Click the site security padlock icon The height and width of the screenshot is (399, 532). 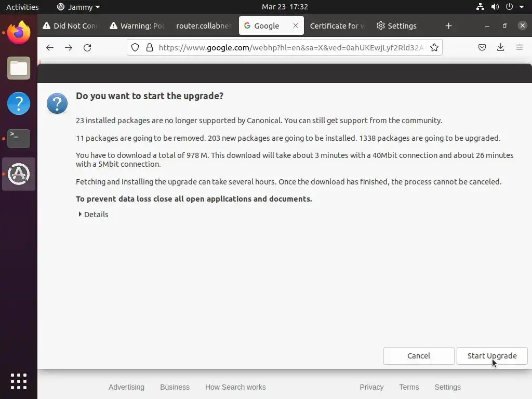click(x=149, y=47)
